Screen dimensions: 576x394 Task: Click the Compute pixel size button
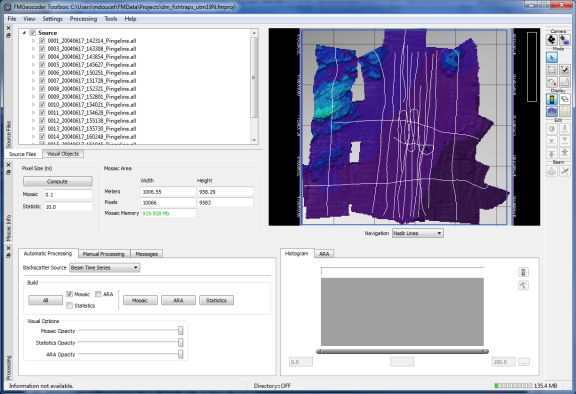pyautogui.click(x=57, y=181)
